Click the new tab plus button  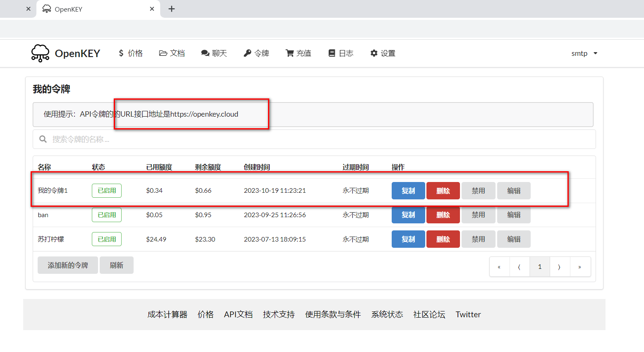click(172, 9)
